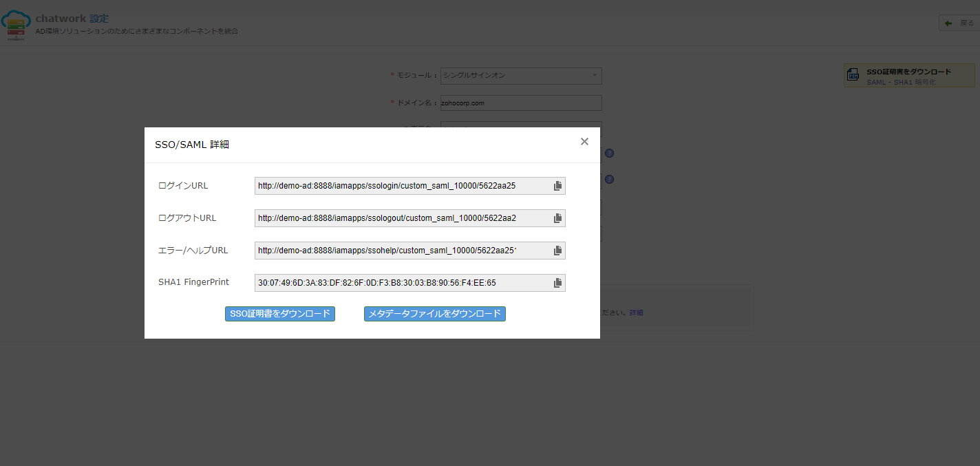Copy the error/help URL to clipboard

tap(558, 251)
